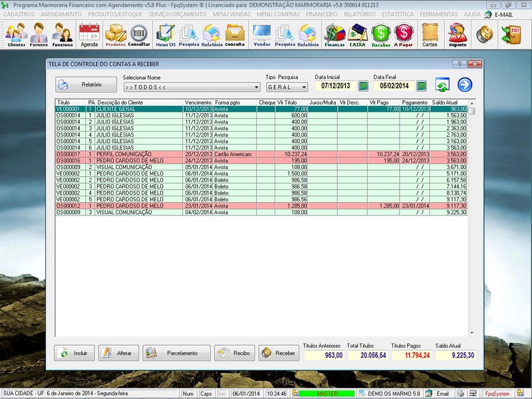This screenshot has height=399, width=532.
Task: Open the Cartas scroll icon
Action: tap(430, 34)
